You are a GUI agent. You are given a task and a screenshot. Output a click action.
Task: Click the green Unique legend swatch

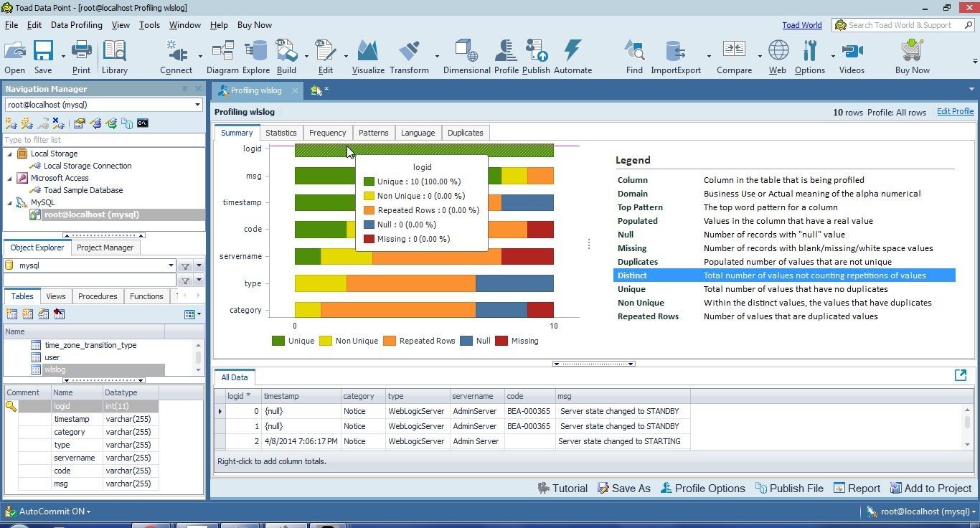[280, 341]
